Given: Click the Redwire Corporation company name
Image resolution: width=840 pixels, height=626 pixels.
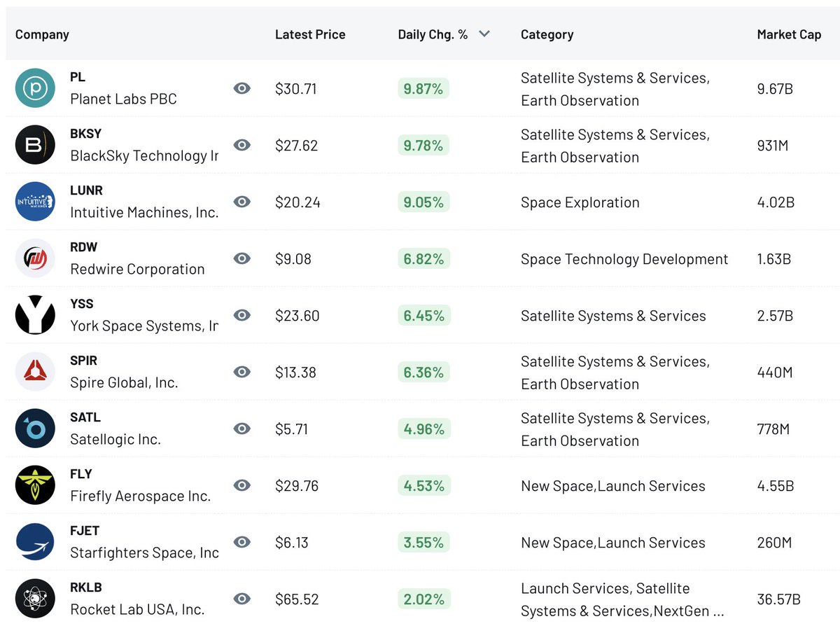Looking at the screenshot, I should click(137, 269).
